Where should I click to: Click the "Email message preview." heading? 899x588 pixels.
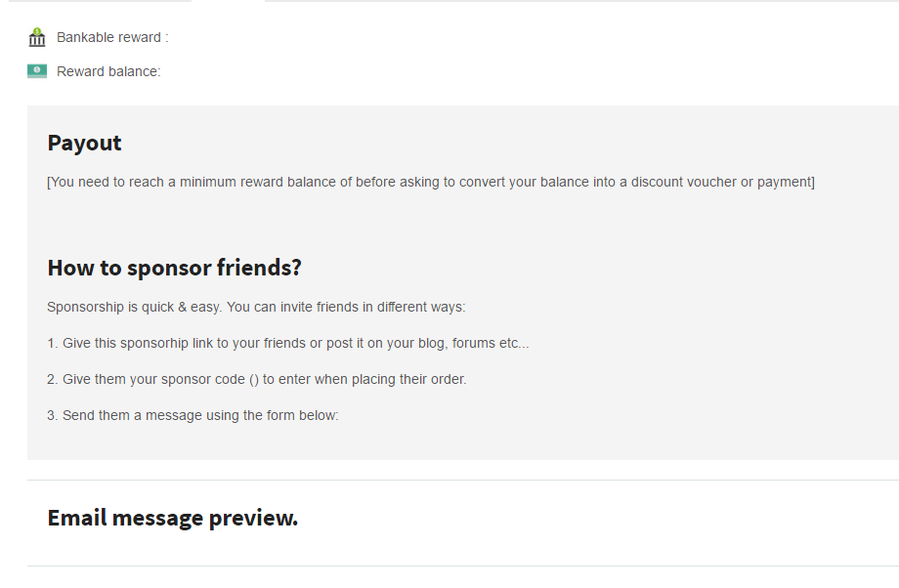[173, 518]
